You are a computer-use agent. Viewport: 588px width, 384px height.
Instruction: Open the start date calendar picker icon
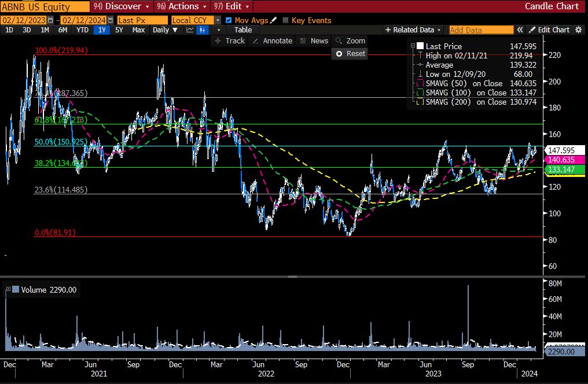50,20
